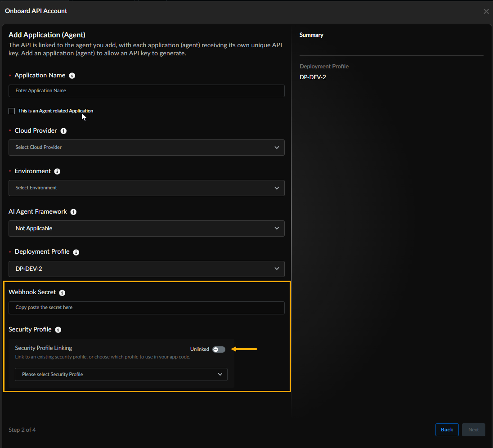Open the Select Cloud Provider dropdown
The width and height of the screenshot is (493, 448).
(147, 148)
